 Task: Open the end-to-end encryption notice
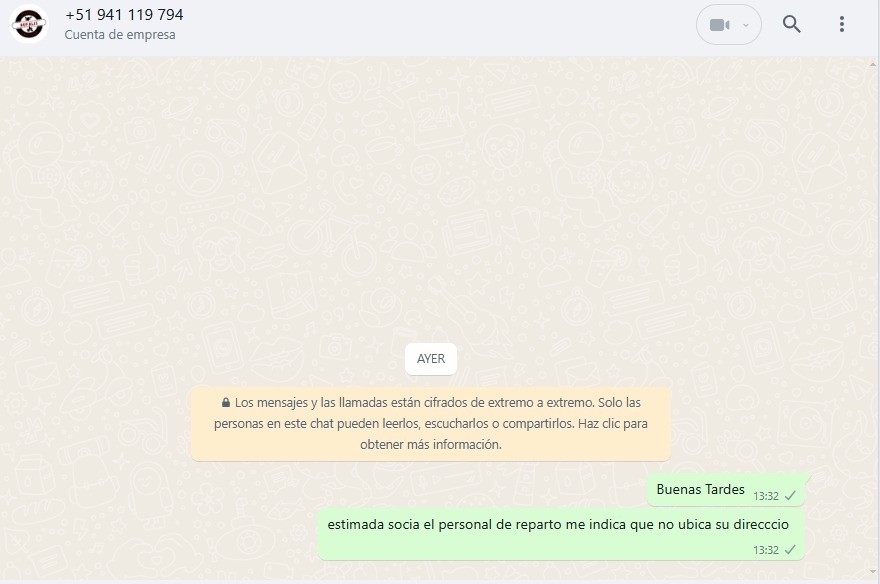431,424
